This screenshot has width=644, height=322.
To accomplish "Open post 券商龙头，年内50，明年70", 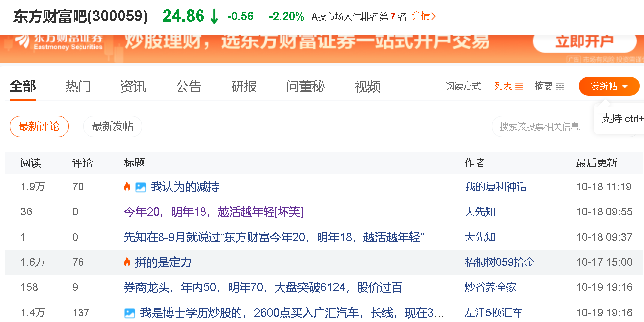I will coord(263,287).
